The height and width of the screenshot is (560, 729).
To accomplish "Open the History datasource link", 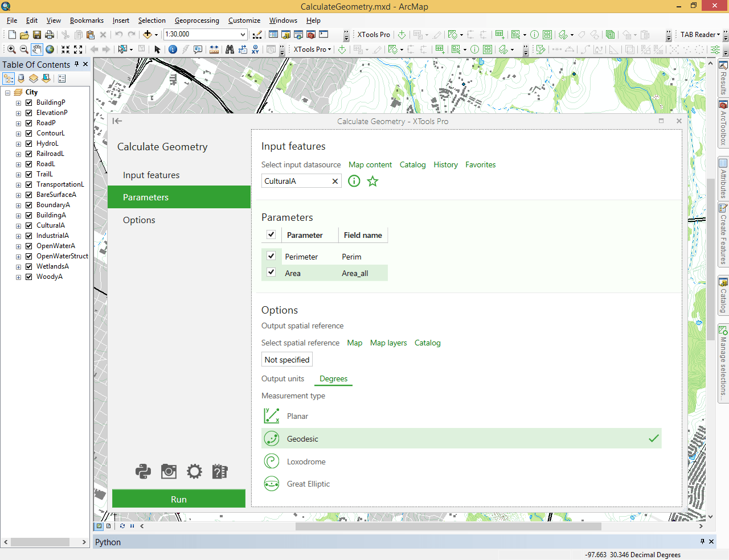I will [x=445, y=165].
